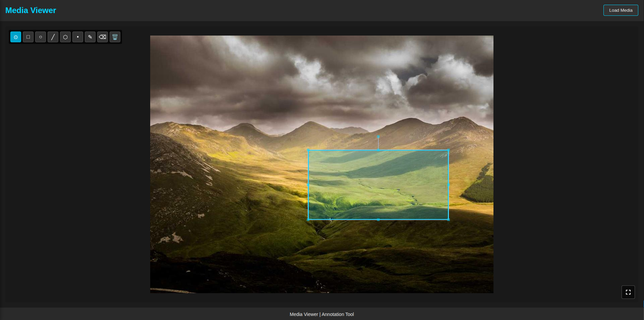Select the circle drawing tool
The width and height of the screenshot is (644, 320).
[x=41, y=37]
